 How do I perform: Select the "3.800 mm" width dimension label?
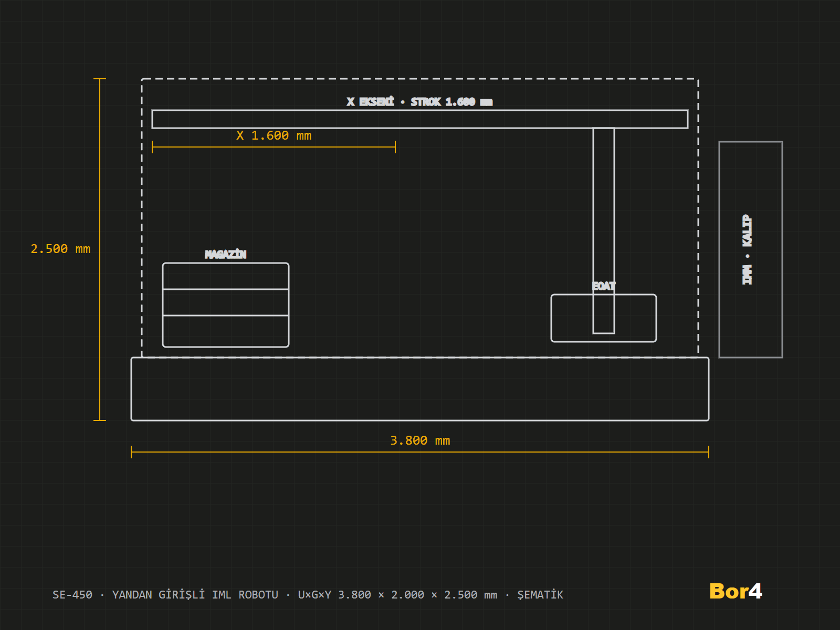420,440
